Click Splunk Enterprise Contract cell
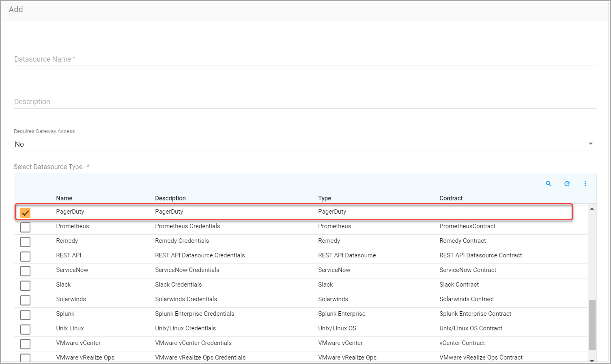This screenshot has height=364, width=611. coord(475,314)
